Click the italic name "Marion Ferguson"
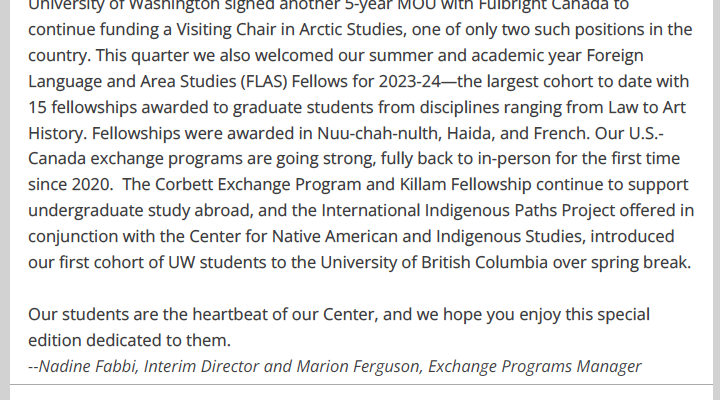720x400 pixels. [358, 366]
